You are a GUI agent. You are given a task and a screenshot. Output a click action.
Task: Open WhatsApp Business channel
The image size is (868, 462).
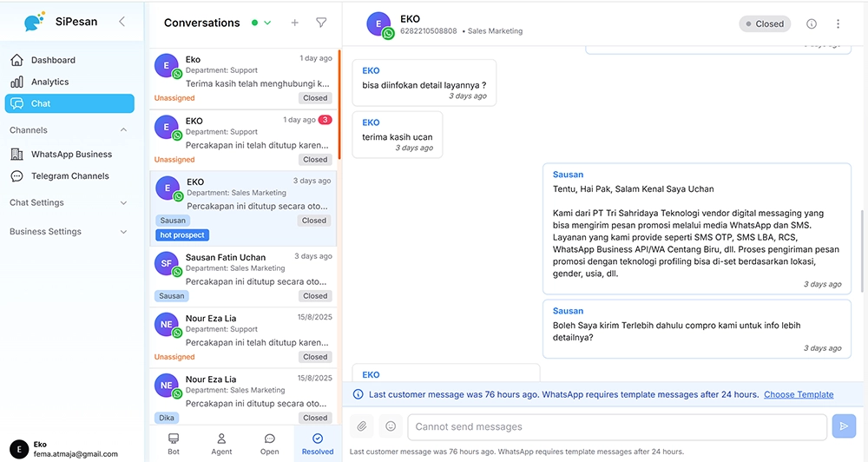pyautogui.click(x=71, y=155)
